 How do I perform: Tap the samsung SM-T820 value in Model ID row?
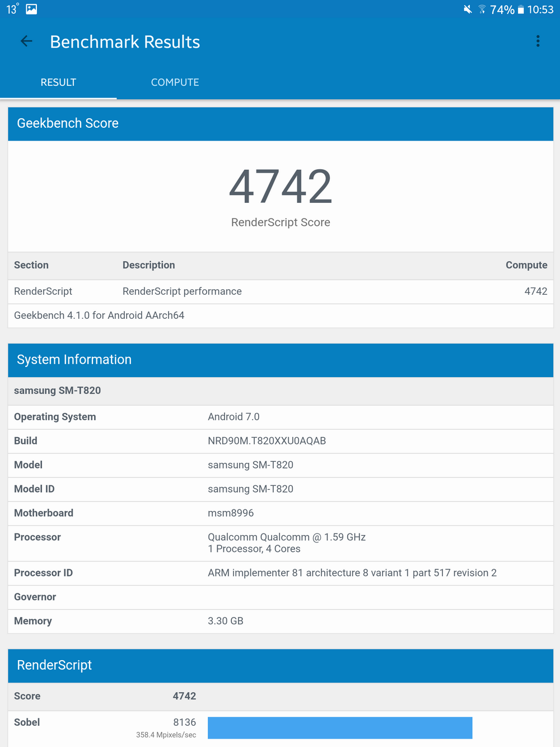[x=250, y=489]
